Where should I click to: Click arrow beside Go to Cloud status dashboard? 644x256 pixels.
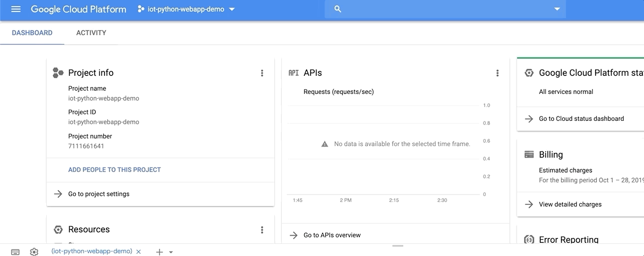coord(529,119)
